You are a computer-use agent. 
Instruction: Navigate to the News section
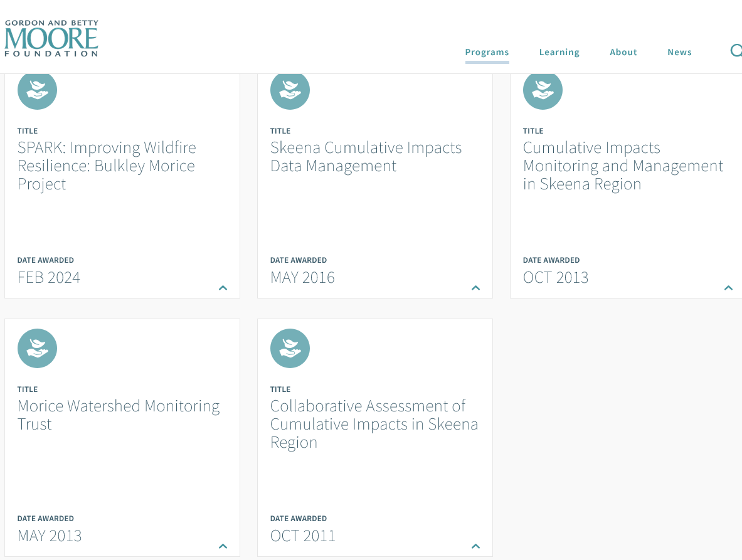tap(679, 52)
